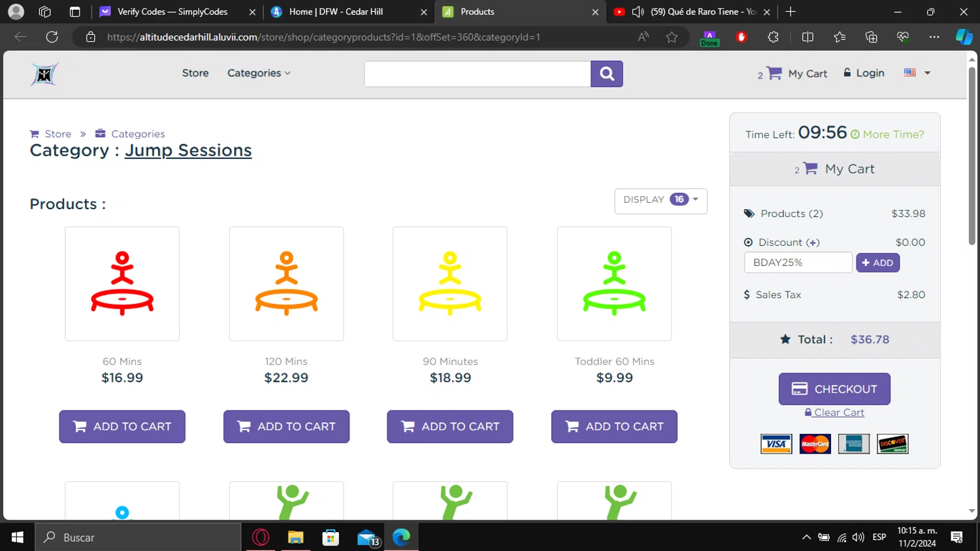This screenshot has width=980, height=551.
Task: Open File Explorer from the taskbar
Action: pyautogui.click(x=296, y=537)
